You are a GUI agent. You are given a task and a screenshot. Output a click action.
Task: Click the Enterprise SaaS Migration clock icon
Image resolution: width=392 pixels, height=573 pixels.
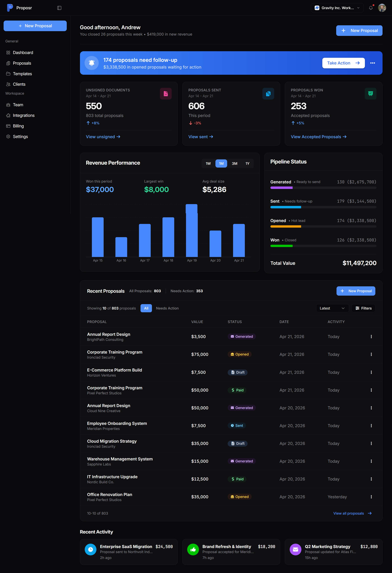tap(91, 550)
